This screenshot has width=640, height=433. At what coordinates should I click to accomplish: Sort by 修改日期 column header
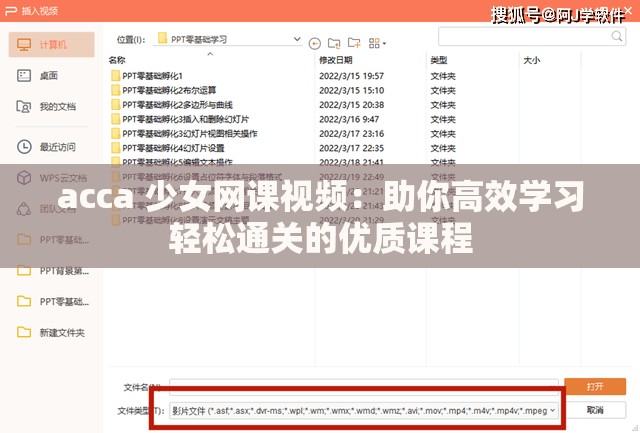coord(336,60)
